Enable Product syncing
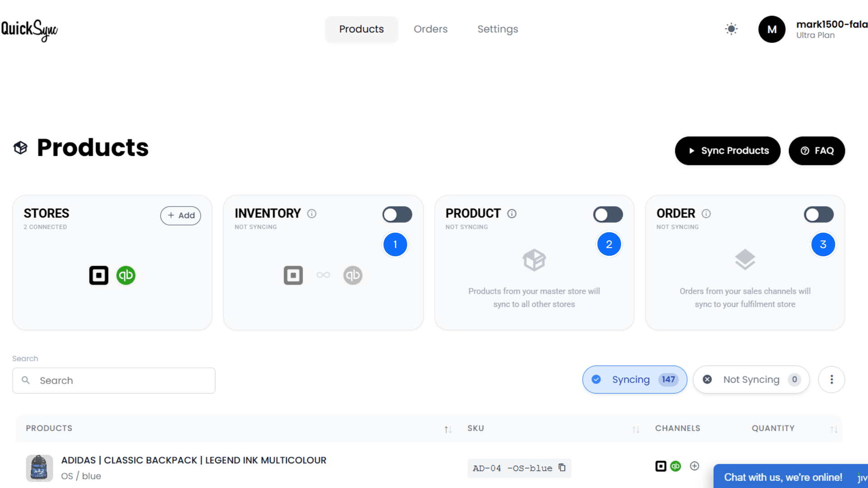This screenshot has height=488, width=868. point(608,215)
